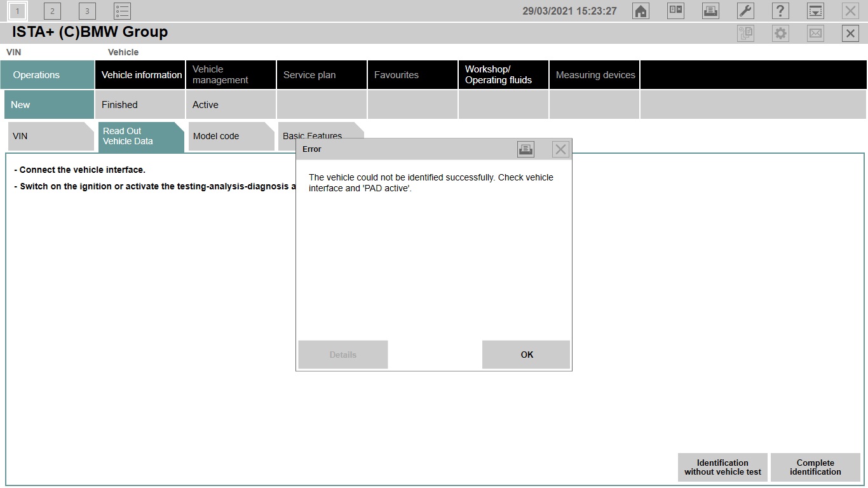Open the minimize-to-tray dropdown icon

815,11
